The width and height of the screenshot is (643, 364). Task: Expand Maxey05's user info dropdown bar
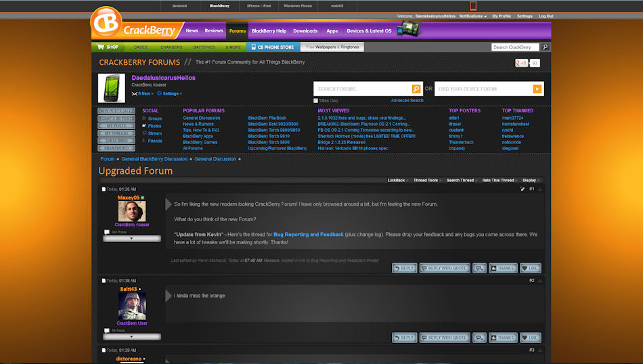coord(131,239)
